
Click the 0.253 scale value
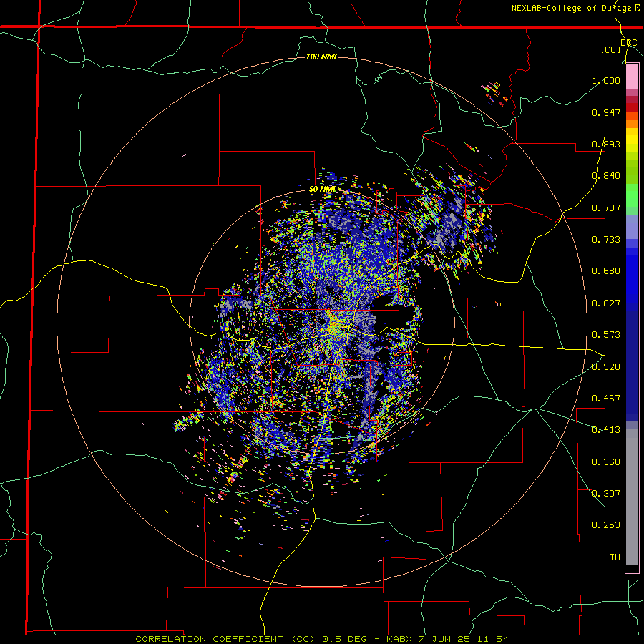tap(606, 525)
